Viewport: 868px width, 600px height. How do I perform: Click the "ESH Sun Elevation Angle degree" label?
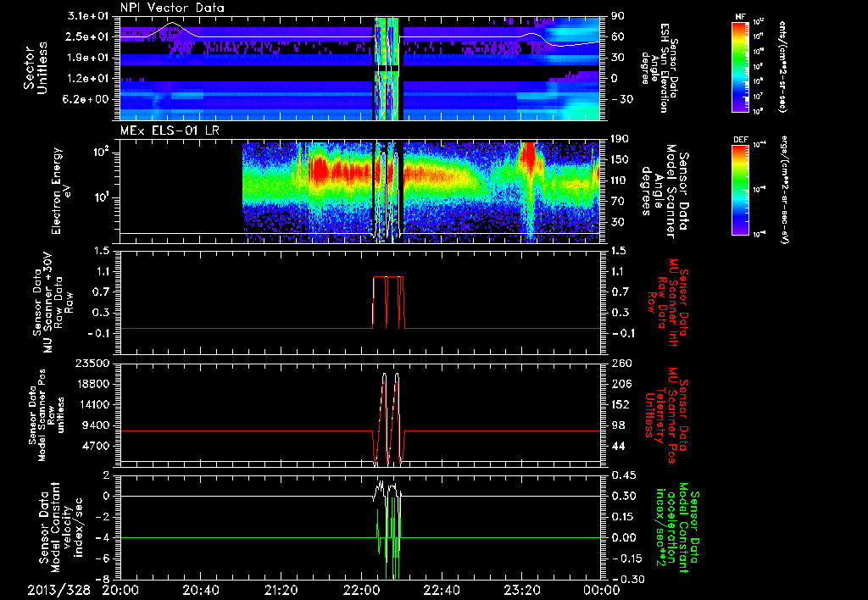coord(658,68)
